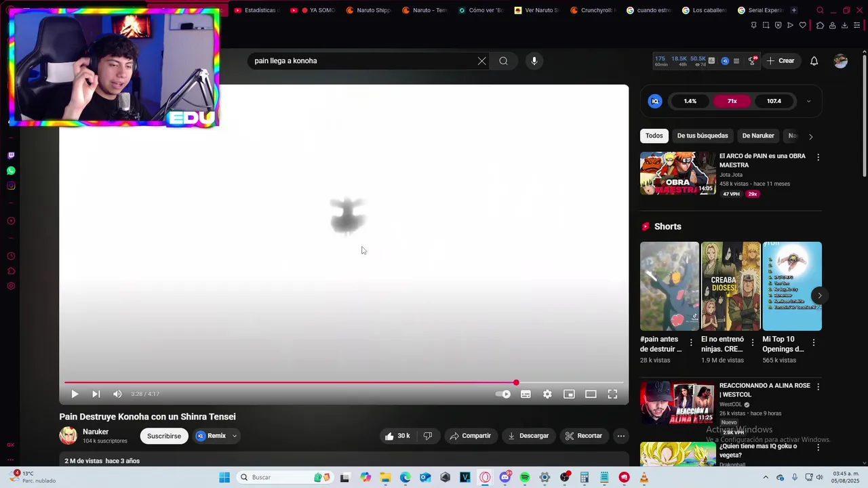Open video player settings gear
This screenshot has height=488, width=868.
pyautogui.click(x=547, y=394)
